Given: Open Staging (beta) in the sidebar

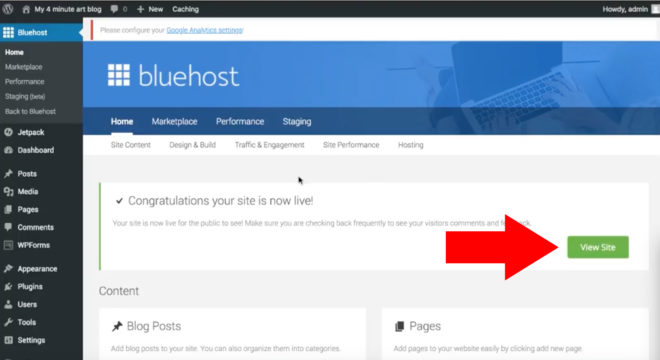Looking at the screenshot, I should [25, 96].
